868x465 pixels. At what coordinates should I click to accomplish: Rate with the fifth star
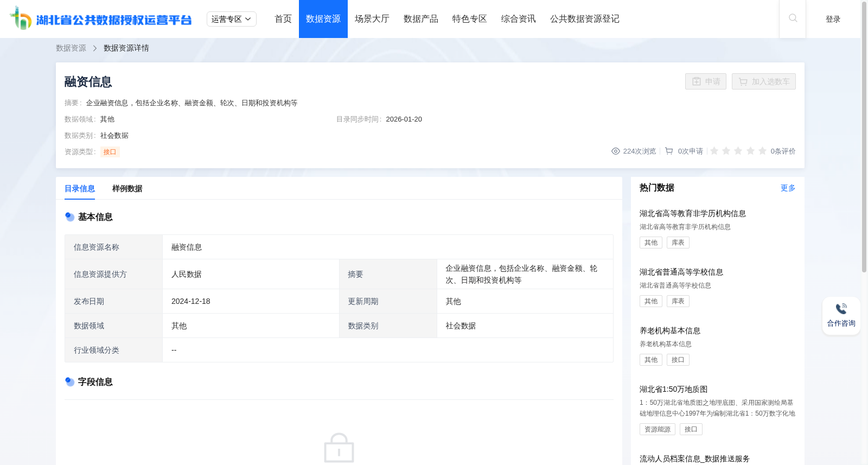[762, 151]
